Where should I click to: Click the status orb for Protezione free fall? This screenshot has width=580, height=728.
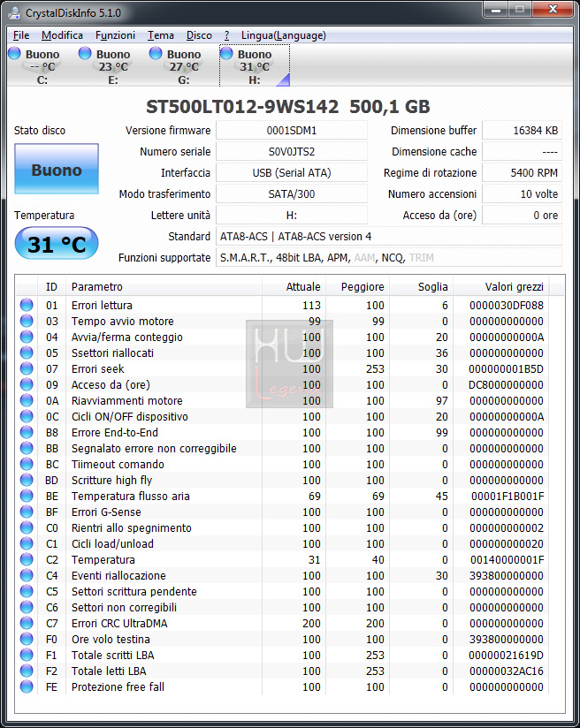[x=27, y=686]
